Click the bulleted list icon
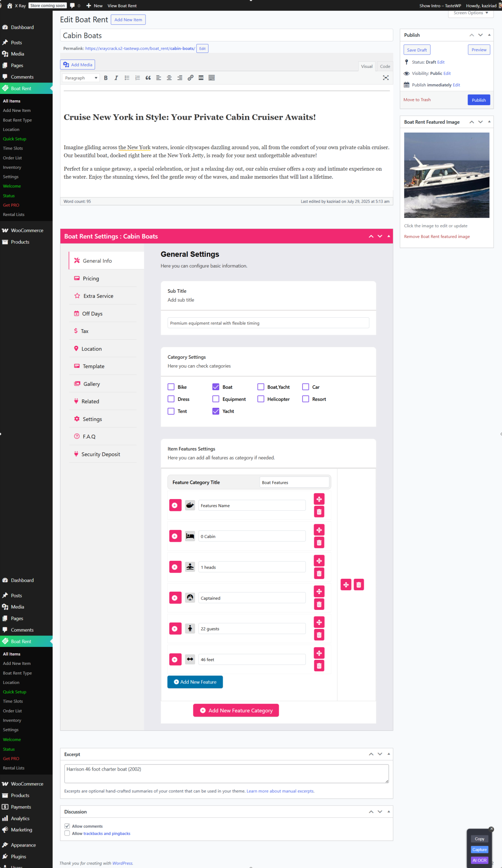The height and width of the screenshot is (868, 502). coord(127,78)
